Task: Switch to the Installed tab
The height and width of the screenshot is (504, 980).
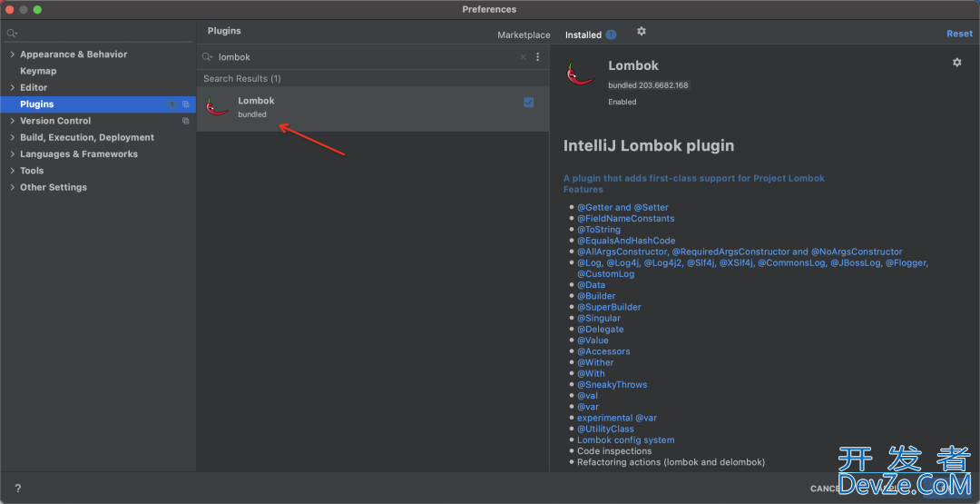Action: [583, 35]
